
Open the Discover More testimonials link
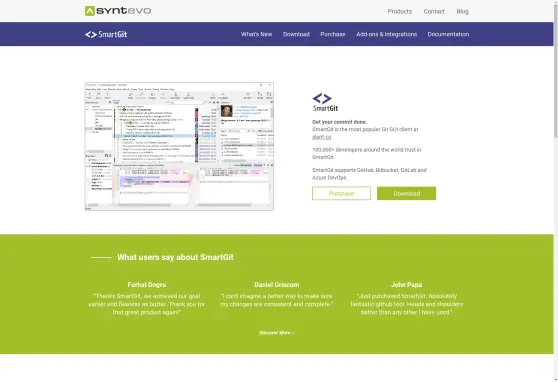click(277, 333)
